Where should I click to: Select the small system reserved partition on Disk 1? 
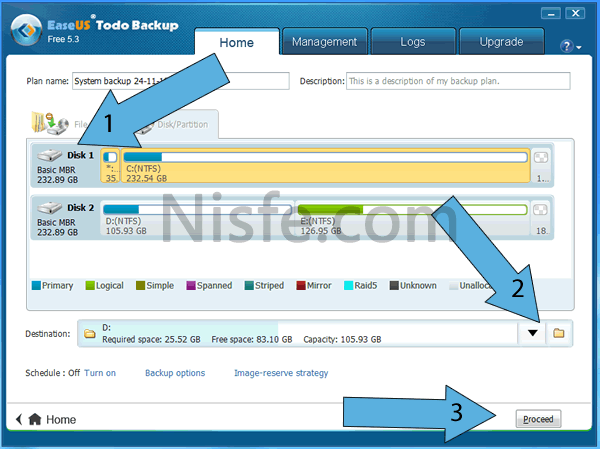pyautogui.click(x=110, y=167)
